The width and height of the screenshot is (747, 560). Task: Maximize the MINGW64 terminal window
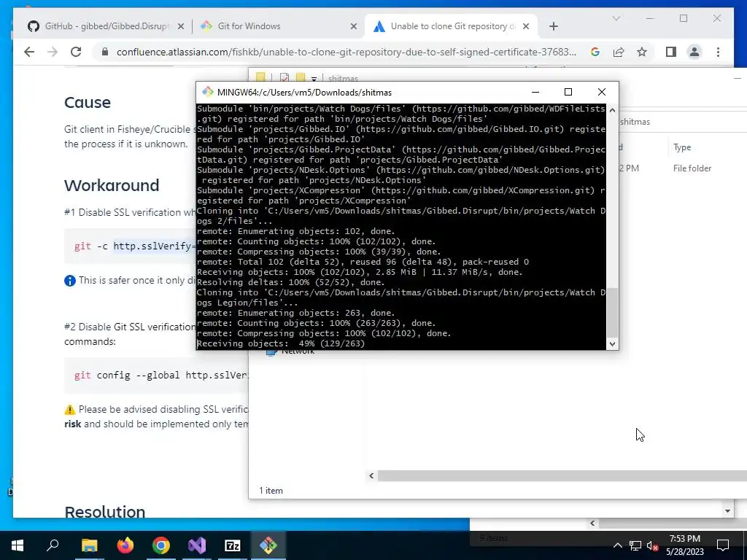pos(568,92)
